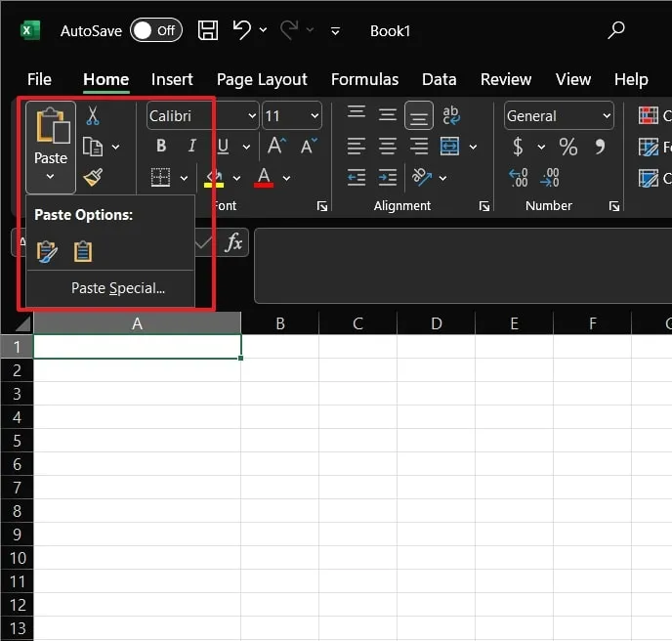This screenshot has height=641, width=672.
Task: Toggle Italic formatting
Action: pyautogui.click(x=191, y=147)
